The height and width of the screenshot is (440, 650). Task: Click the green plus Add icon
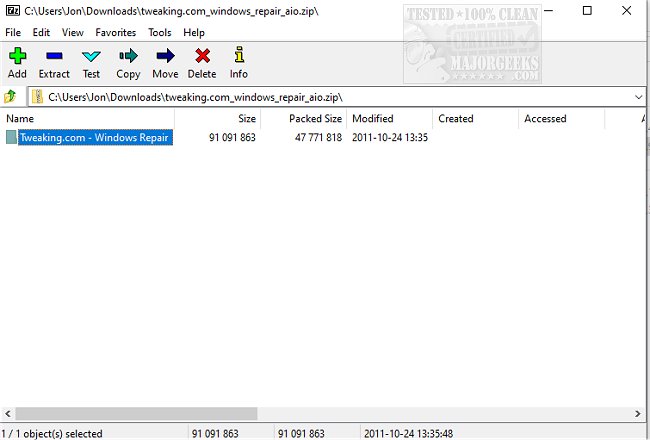[17, 56]
